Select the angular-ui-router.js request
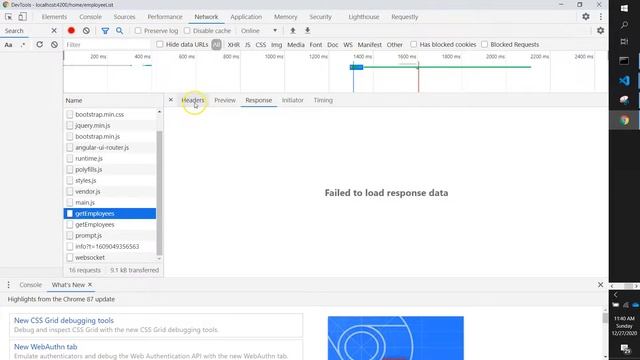 (110, 147)
